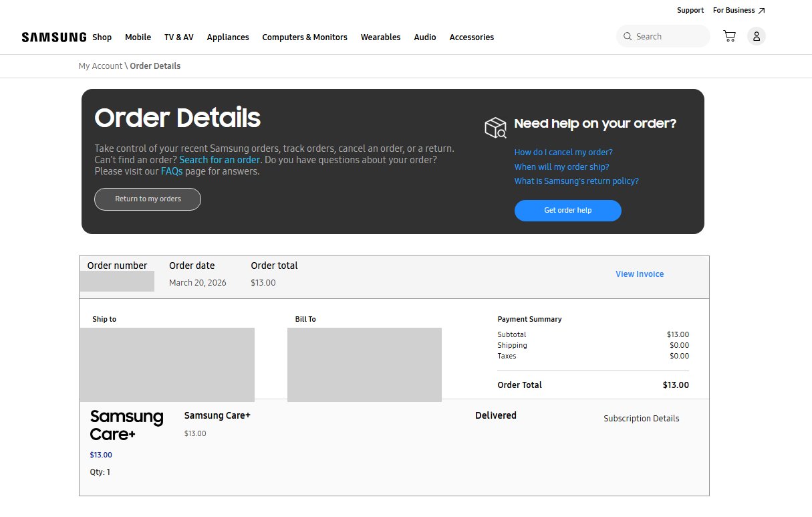Open the Computers & Monitors category
The width and height of the screenshot is (812, 517).
(305, 37)
